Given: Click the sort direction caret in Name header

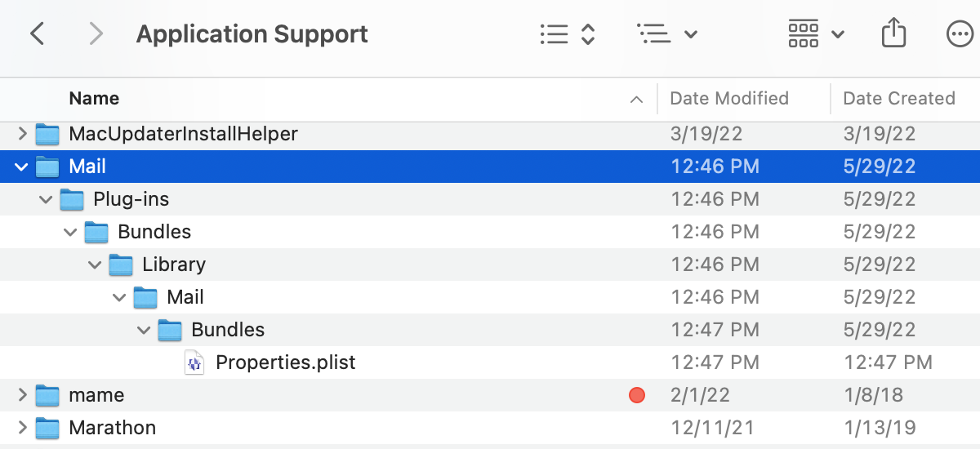Looking at the screenshot, I should 636,100.
